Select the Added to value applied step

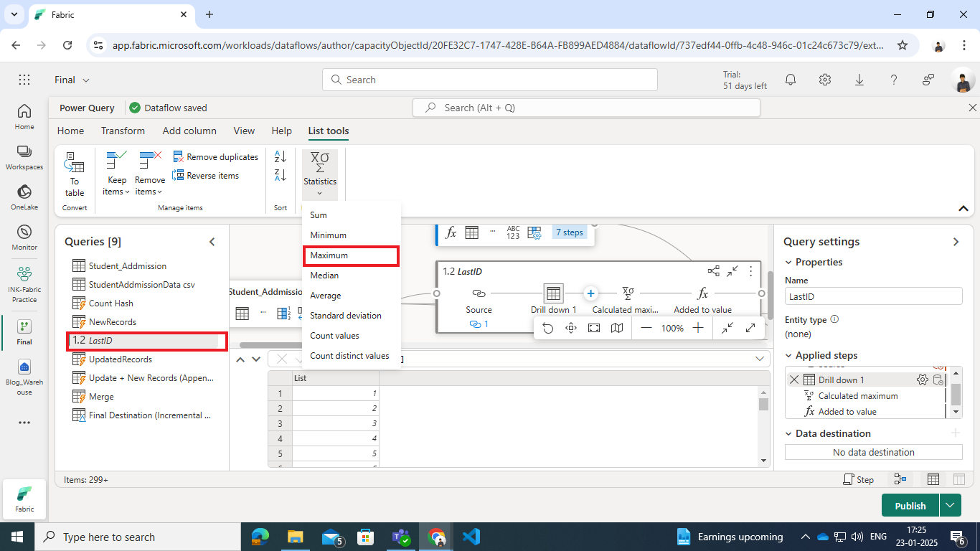tap(847, 412)
